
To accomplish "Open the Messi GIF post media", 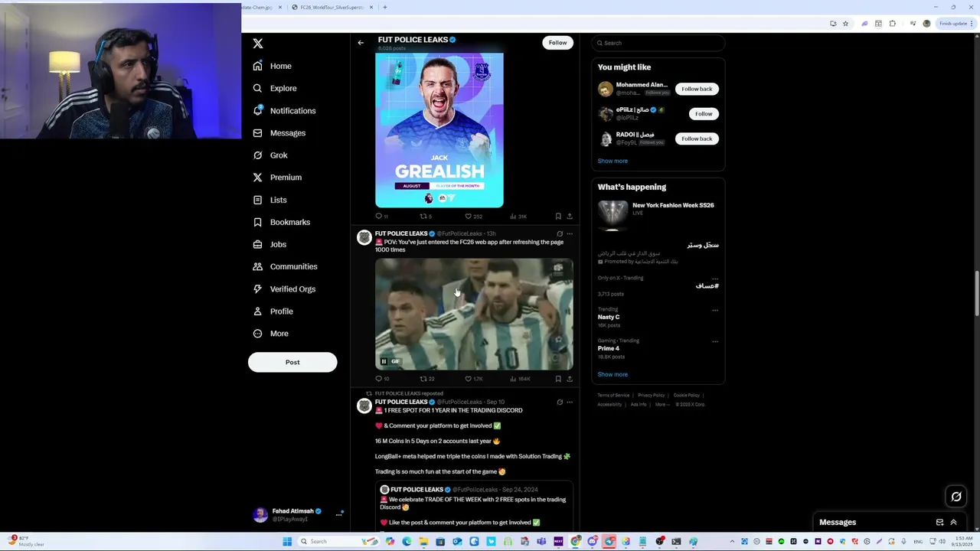I will click(474, 314).
